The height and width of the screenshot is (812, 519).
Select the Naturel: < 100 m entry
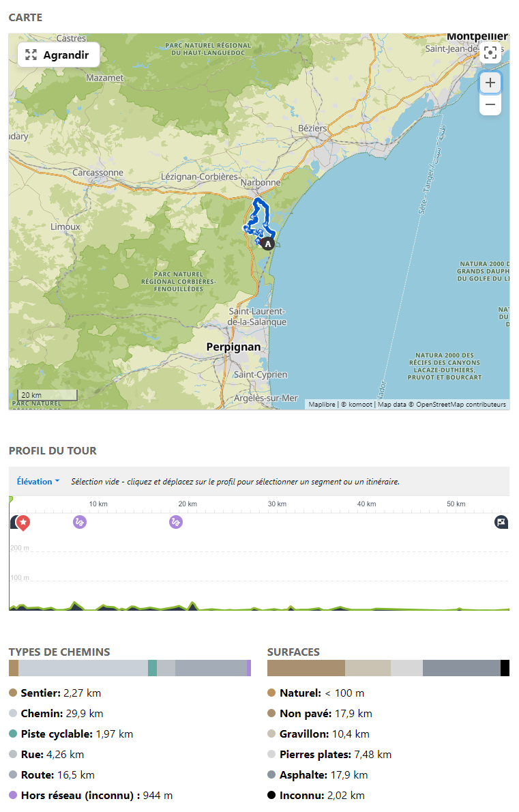316,693
